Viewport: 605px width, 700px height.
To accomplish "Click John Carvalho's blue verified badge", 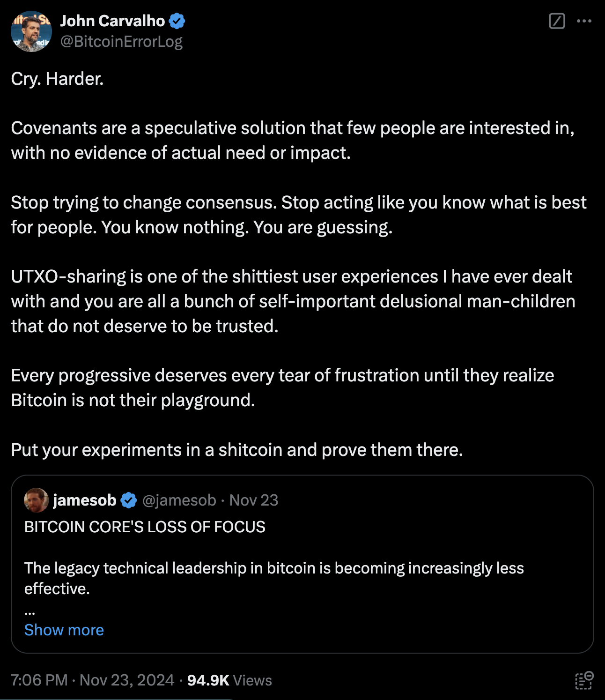I will (177, 21).
